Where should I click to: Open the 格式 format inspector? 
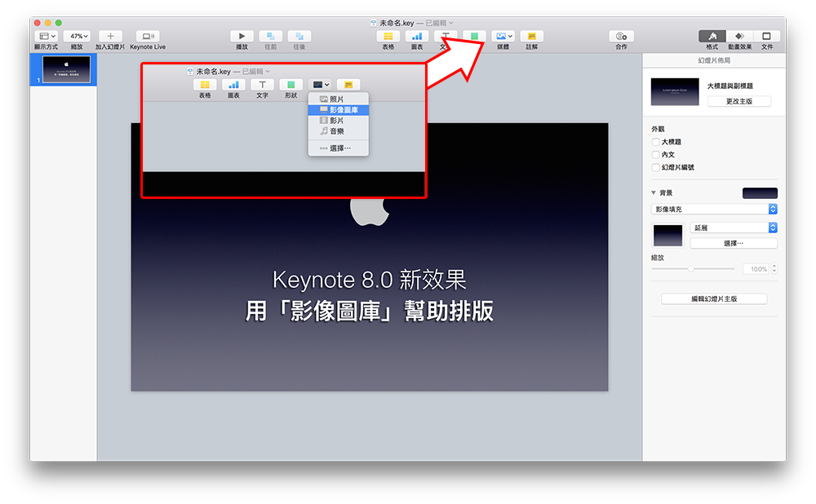coord(712,36)
